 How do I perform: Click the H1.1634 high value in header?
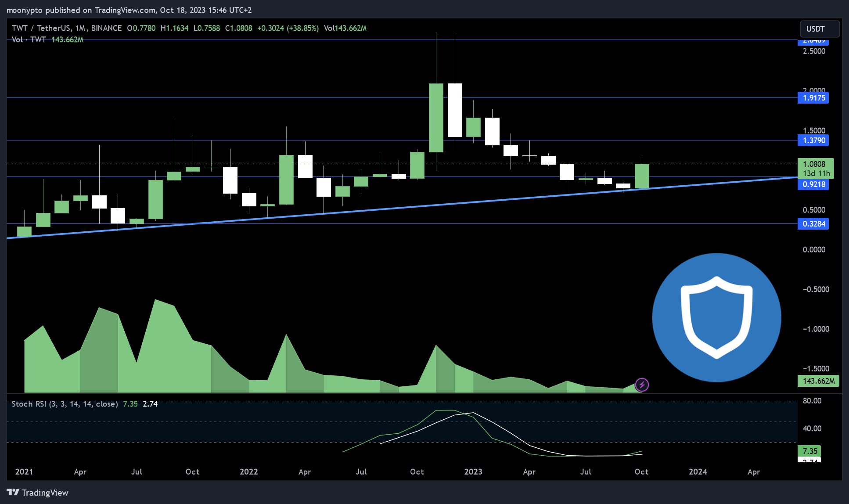(x=174, y=28)
